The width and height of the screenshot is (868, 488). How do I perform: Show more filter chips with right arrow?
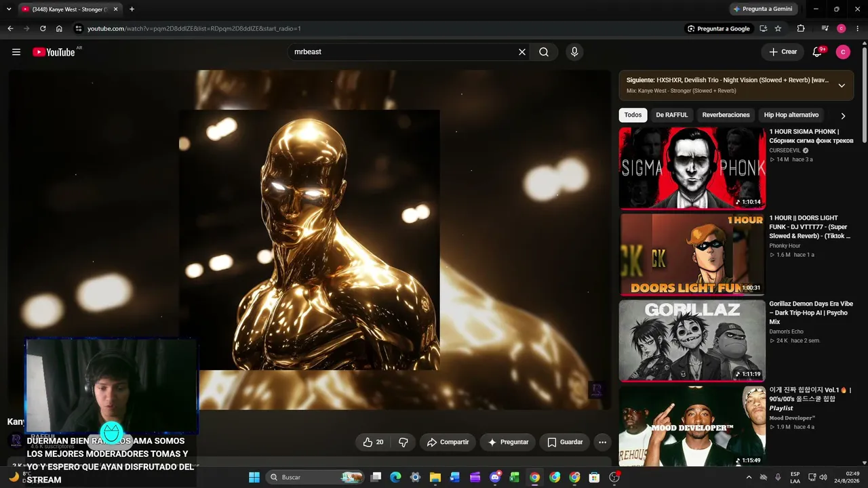(x=843, y=116)
